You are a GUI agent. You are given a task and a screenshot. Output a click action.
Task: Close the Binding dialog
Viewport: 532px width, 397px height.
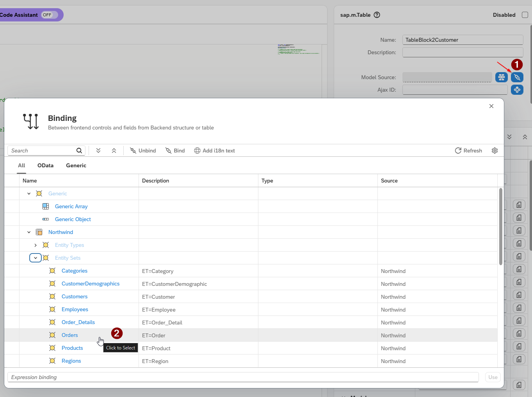coord(491,106)
